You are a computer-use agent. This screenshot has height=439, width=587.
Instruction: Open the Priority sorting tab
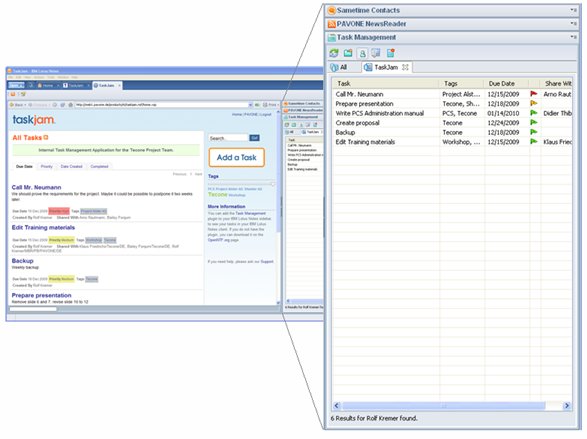click(x=47, y=166)
